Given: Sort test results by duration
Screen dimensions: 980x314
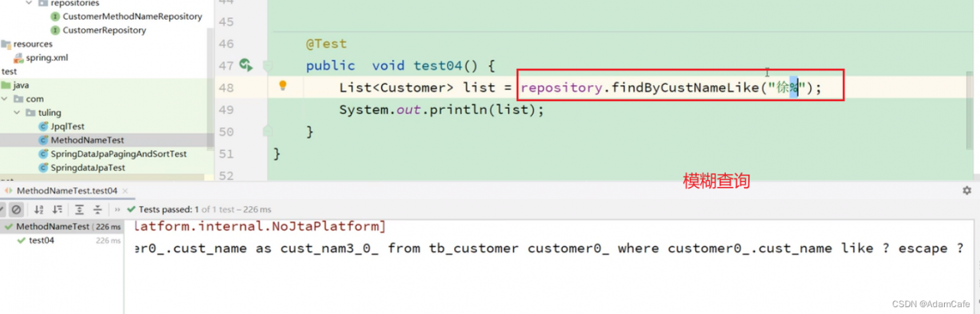Looking at the screenshot, I should [57, 209].
